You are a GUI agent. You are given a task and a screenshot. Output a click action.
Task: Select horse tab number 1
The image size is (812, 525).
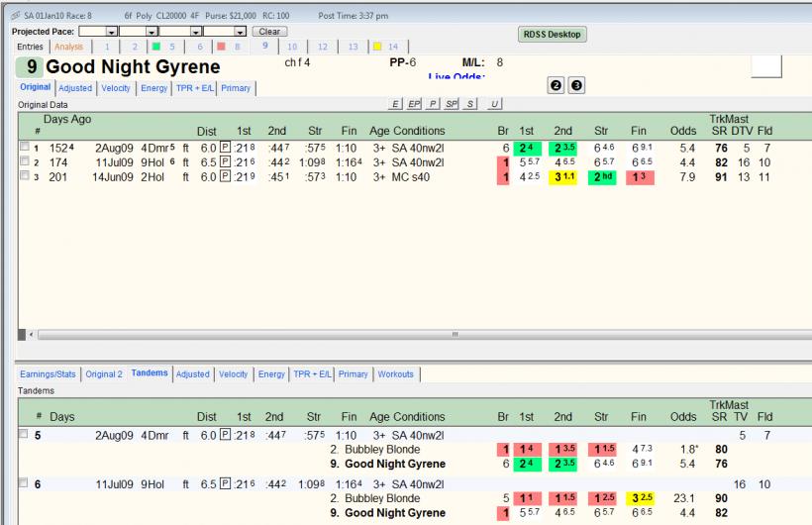pos(107,47)
